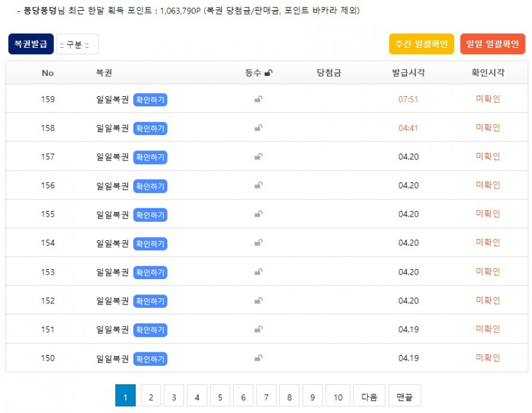Image resolution: width=532 pixels, height=413 pixels.
Task: Click the lock icon in row 159
Action: 259,99
